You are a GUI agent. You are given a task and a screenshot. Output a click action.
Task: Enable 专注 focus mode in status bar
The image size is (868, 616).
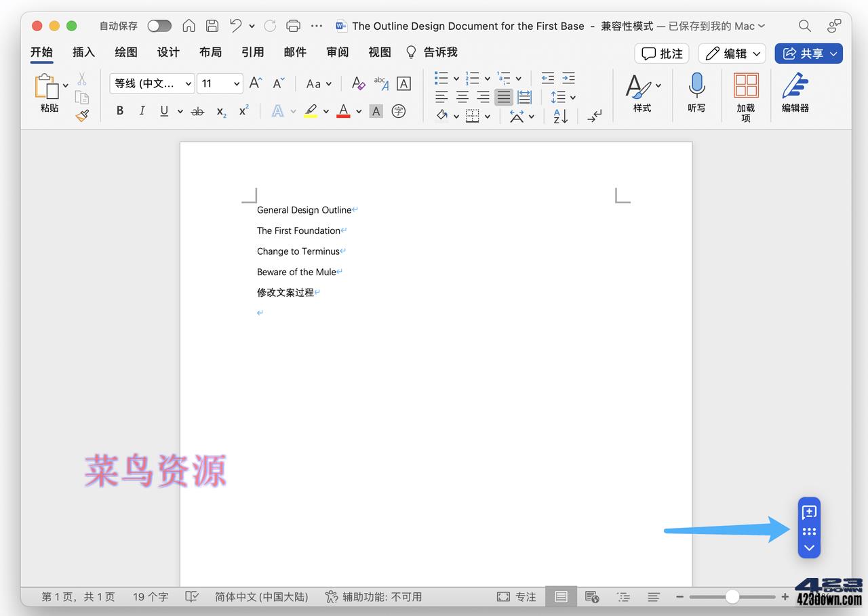click(x=517, y=597)
